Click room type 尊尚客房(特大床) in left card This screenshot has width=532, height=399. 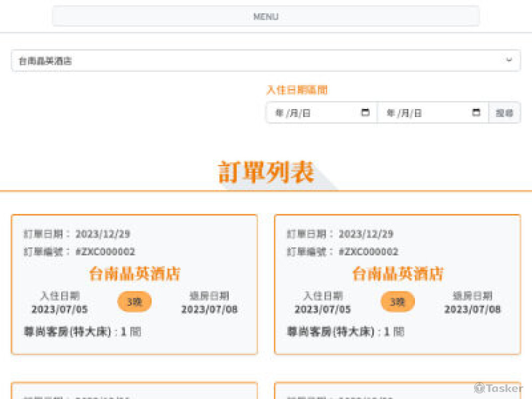coord(67,331)
